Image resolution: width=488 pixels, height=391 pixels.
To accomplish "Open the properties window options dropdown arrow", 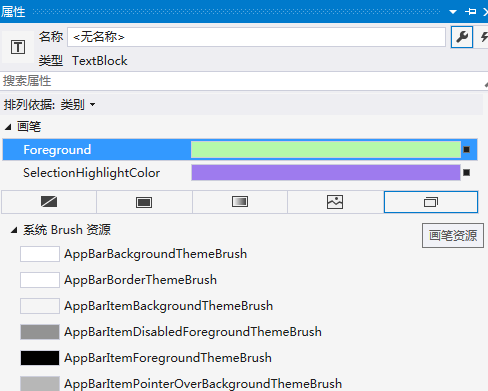I will (453, 12).
